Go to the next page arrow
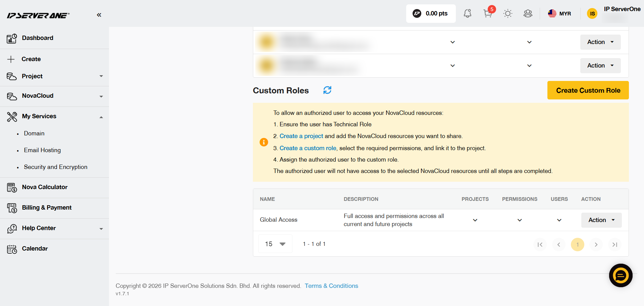Screen dimensions: 644x306 (596, 245)
